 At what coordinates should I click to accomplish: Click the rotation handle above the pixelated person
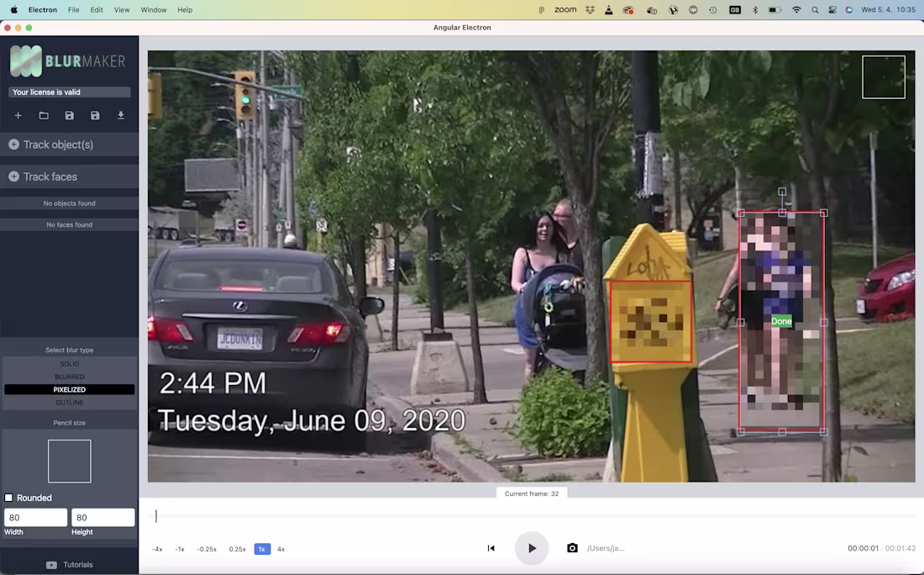(782, 192)
